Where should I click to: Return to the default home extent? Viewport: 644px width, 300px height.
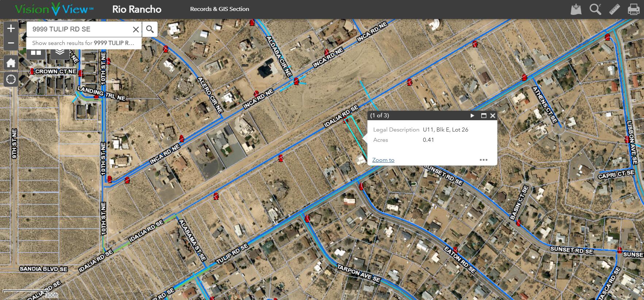tap(11, 63)
